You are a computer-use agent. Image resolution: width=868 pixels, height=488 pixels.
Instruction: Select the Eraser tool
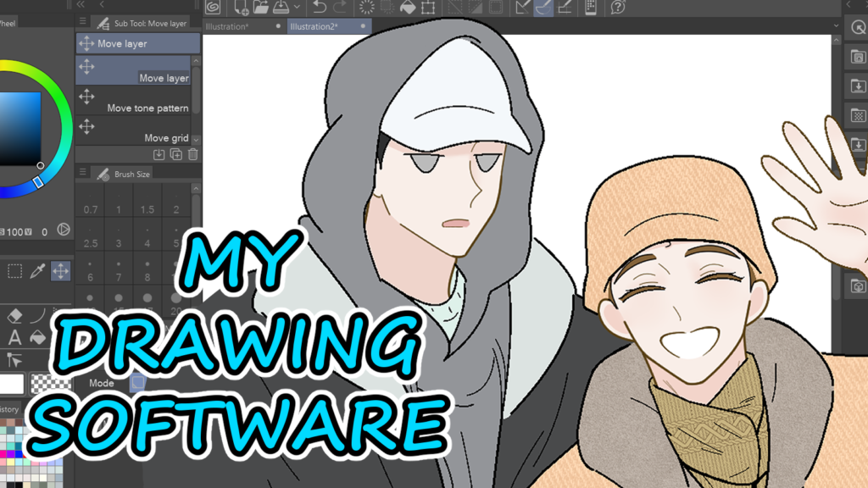tap(14, 316)
